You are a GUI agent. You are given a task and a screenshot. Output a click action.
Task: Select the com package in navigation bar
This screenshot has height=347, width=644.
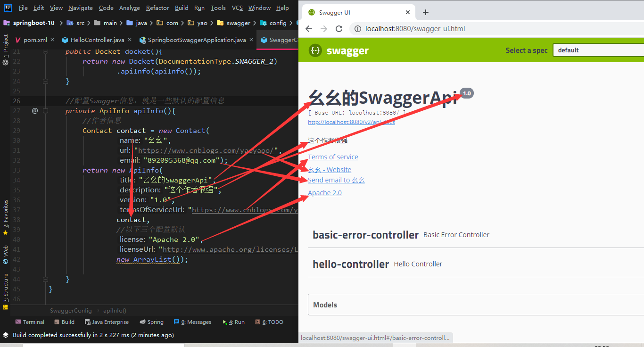pyautogui.click(x=167, y=23)
